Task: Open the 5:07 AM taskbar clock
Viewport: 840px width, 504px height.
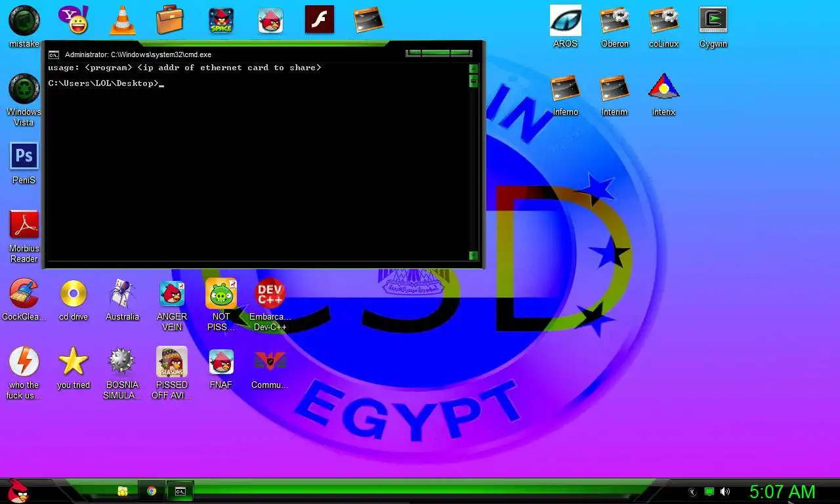Action: point(782,492)
